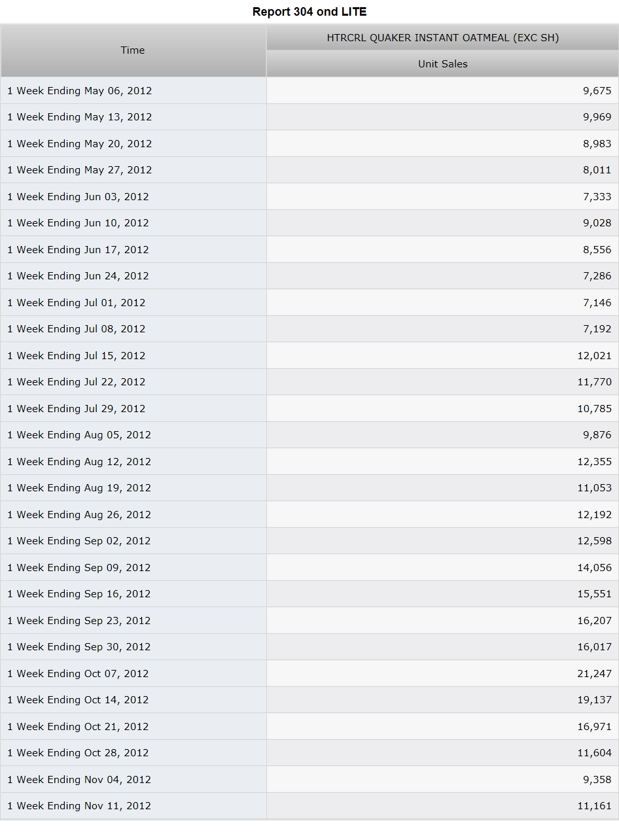This screenshot has width=619, height=840.
Task: Select the Week Ending May 06, 2012 row
Action: tap(309, 90)
